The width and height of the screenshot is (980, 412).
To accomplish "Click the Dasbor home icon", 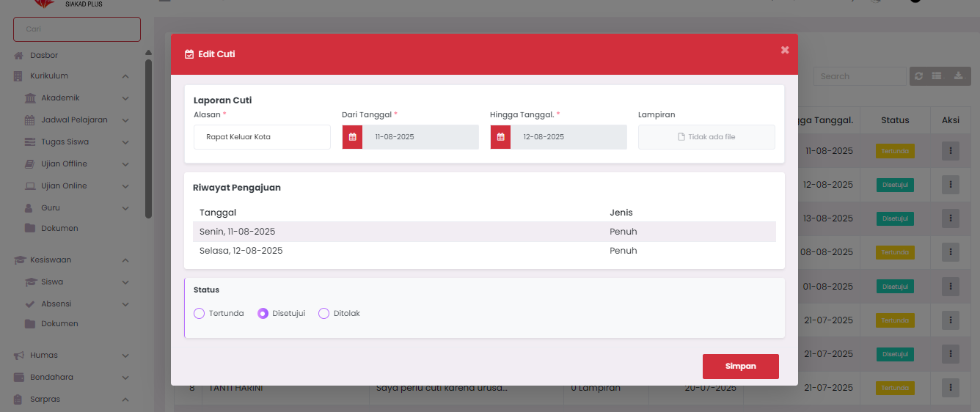I will pos(19,56).
